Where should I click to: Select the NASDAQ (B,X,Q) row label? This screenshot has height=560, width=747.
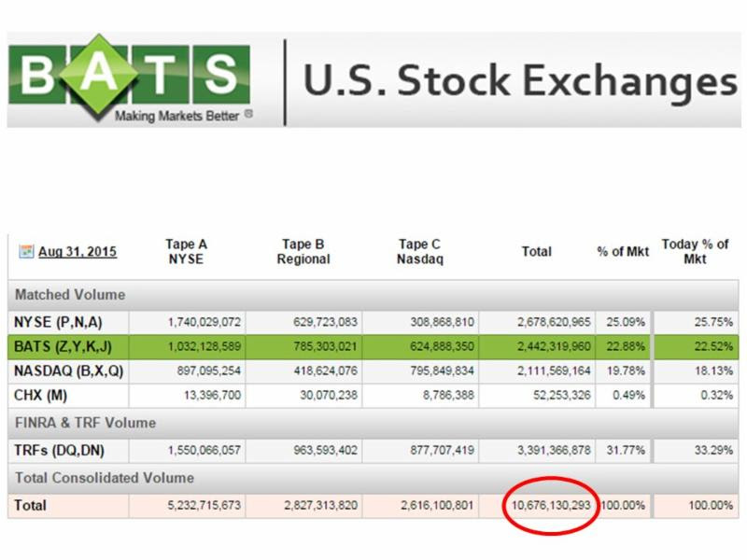point(68,371)
